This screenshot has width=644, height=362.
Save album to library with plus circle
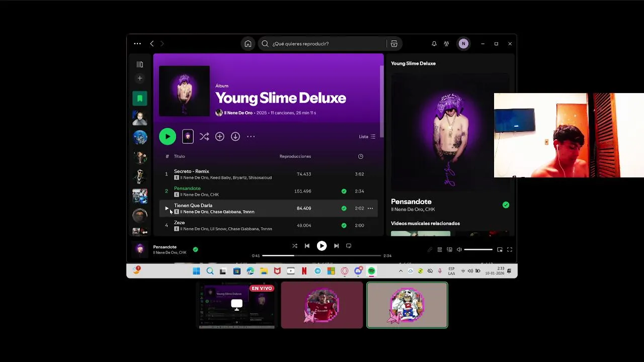point(220,136)
